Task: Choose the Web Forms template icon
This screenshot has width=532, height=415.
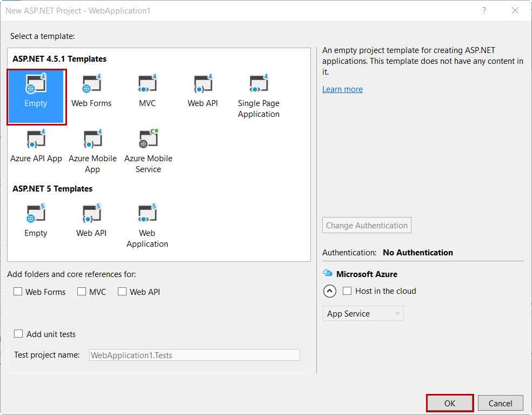Action: click(x=91, y=83)
